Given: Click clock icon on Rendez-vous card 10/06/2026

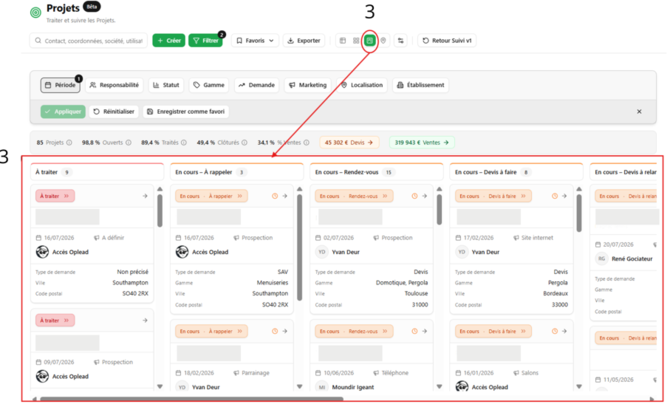Looking at the screenshot, I should point(414,331).
